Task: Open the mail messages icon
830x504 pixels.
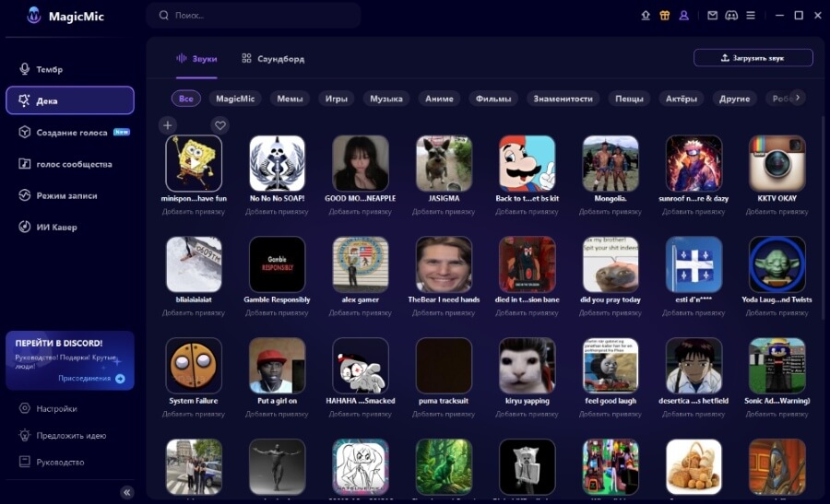Action: pos(713,16)
